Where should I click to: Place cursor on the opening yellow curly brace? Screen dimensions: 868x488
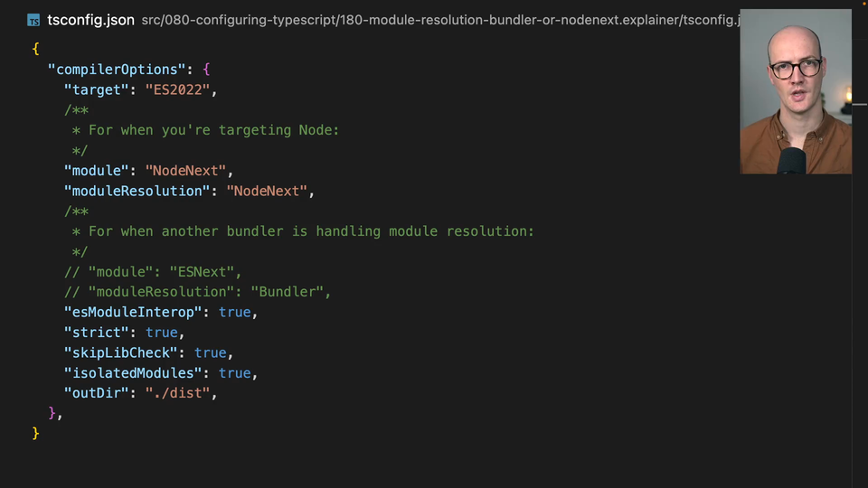(x=35, y=49)
